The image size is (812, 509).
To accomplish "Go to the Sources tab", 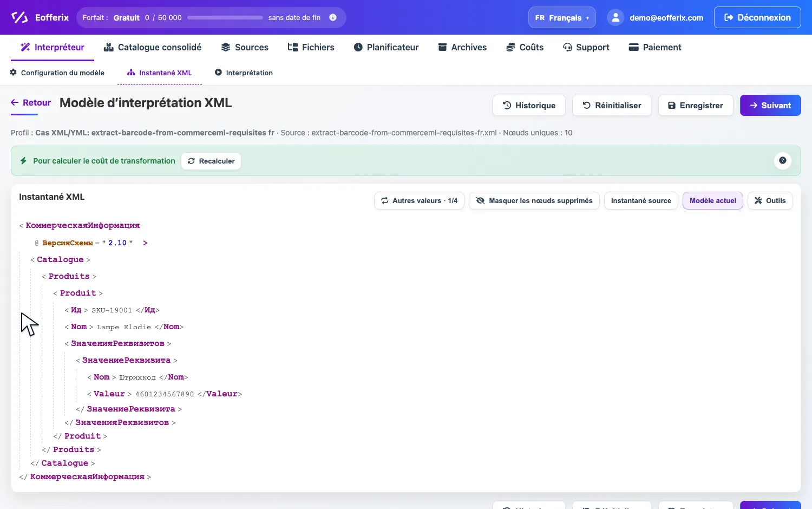I will coord(245,47).
